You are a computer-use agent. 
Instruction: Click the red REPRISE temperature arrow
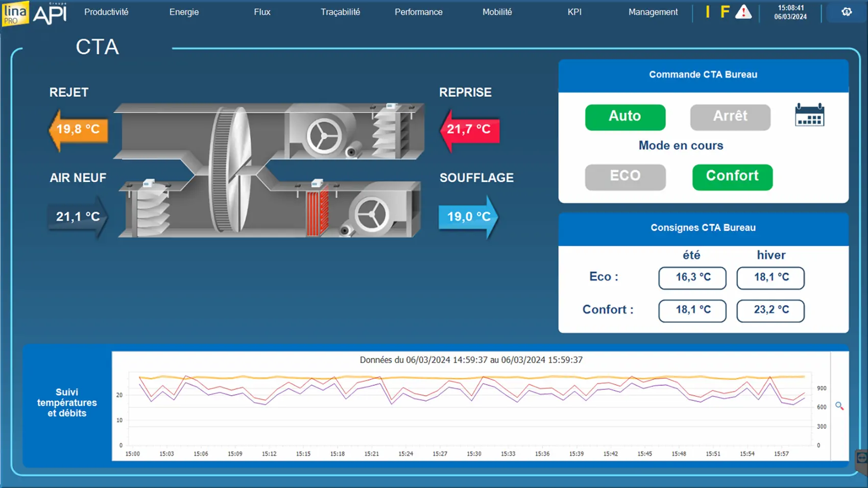pos(469,130)
